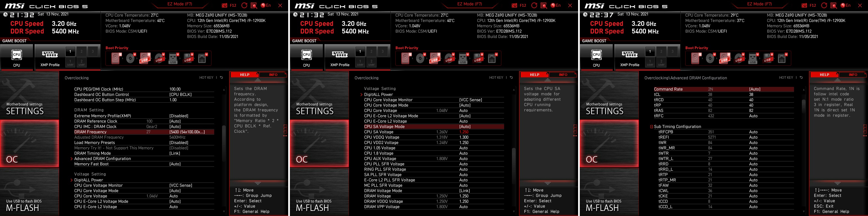Switch to EZ Mode (F7), left screenshot
This screenshot has width=868, height=216.
coord(180,4)
